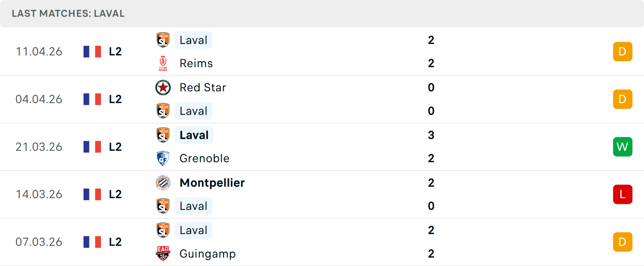The width and height of the screenshot is (644, 266).
Task: Click the red L result badge
Action: (x=623, y=194)
